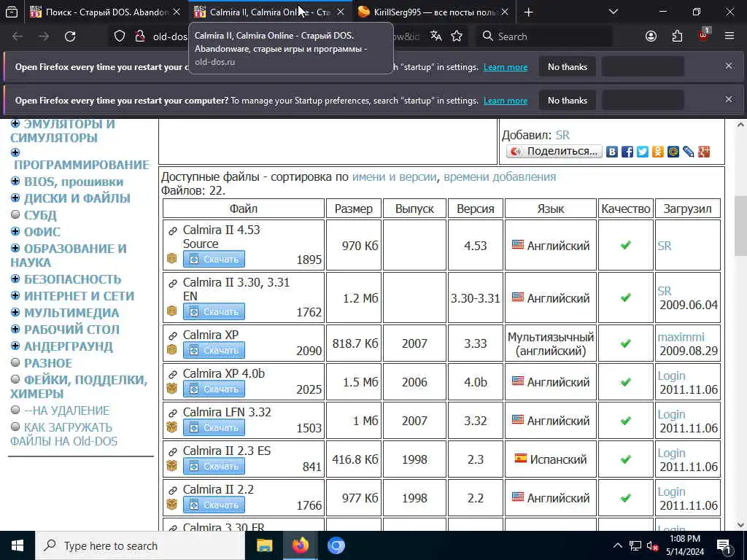Expand BIOS, прошивки category
This screenshot has height=560, width=747.
(15, 182)
